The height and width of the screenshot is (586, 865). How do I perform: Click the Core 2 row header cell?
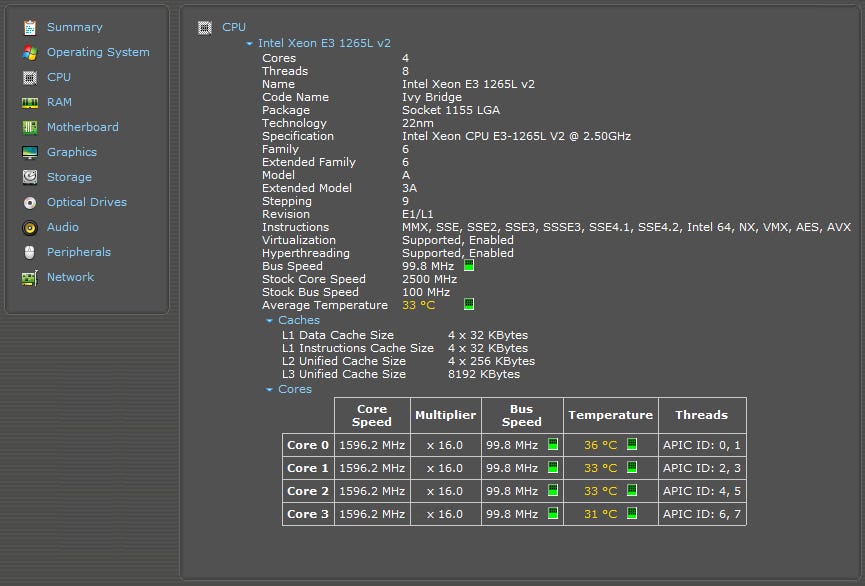pyautogui.click(x=308, y=491)
